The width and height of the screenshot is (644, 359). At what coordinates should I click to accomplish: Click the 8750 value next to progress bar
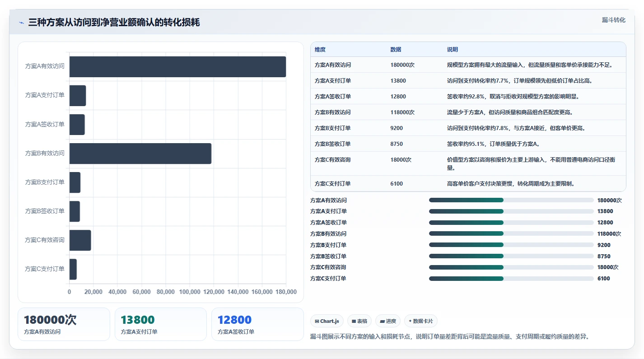[604, 256]
